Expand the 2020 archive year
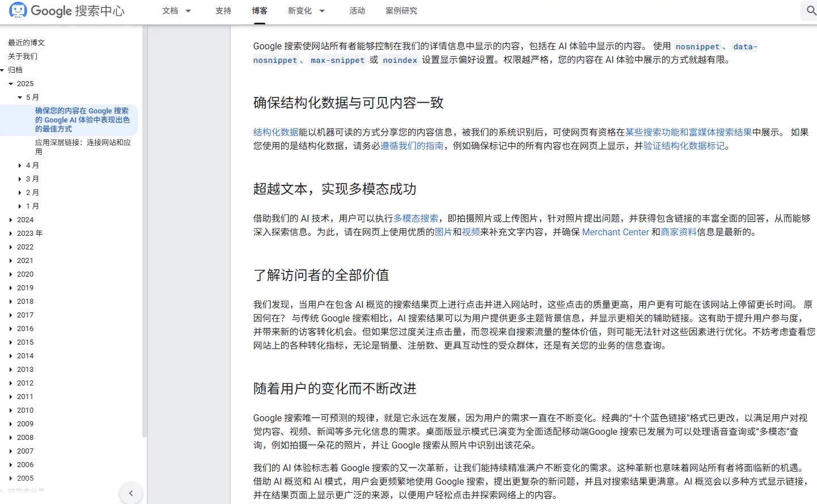The image size is (817, 504). 11,274
